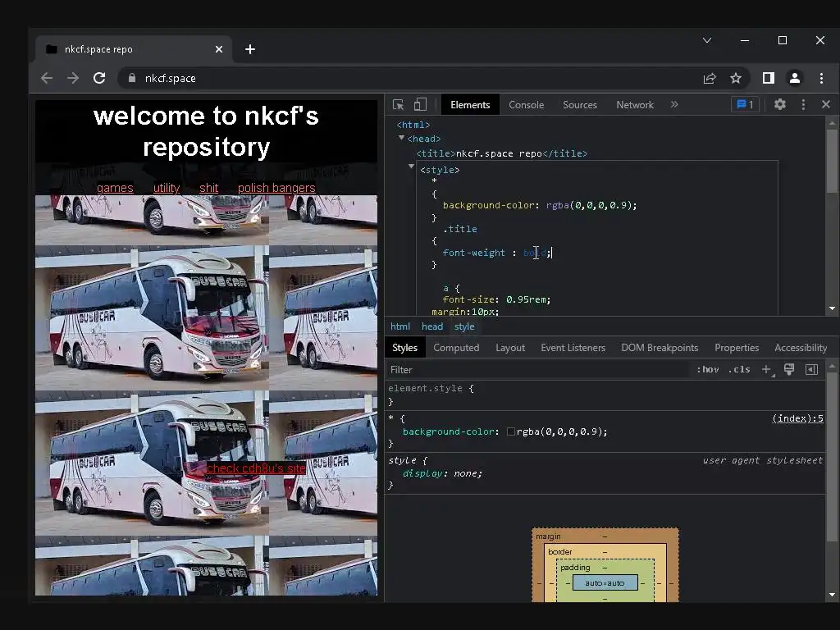This screenshot has height=630, width=840.
Task: Select style in the breadcrumb bar
Action: [x=464, y=326]
